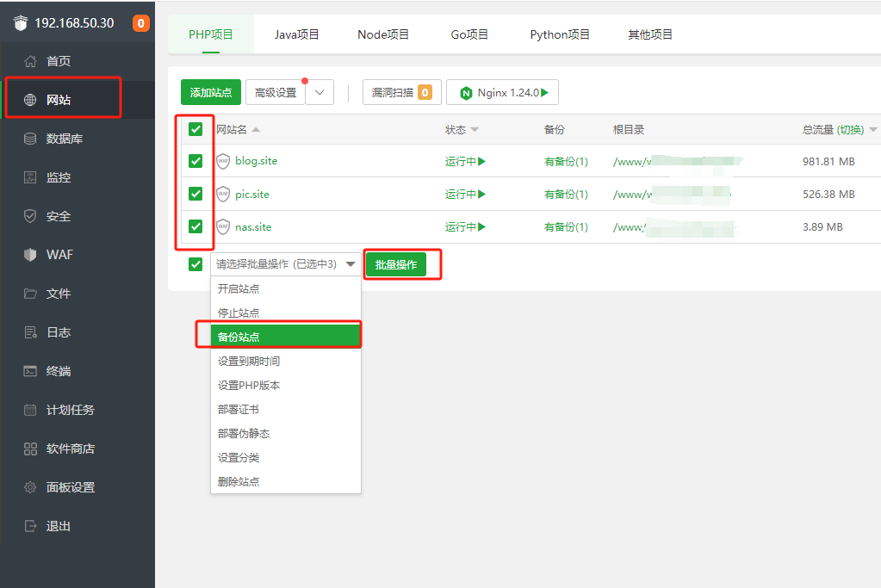Screen dimensions: 881x588
Task: Uncheck the nas.site row checkbox
Action: pos(195,227)
